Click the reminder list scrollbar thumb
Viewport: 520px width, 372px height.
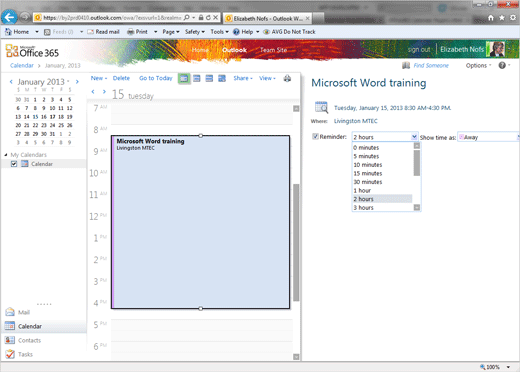pos(417,163)
